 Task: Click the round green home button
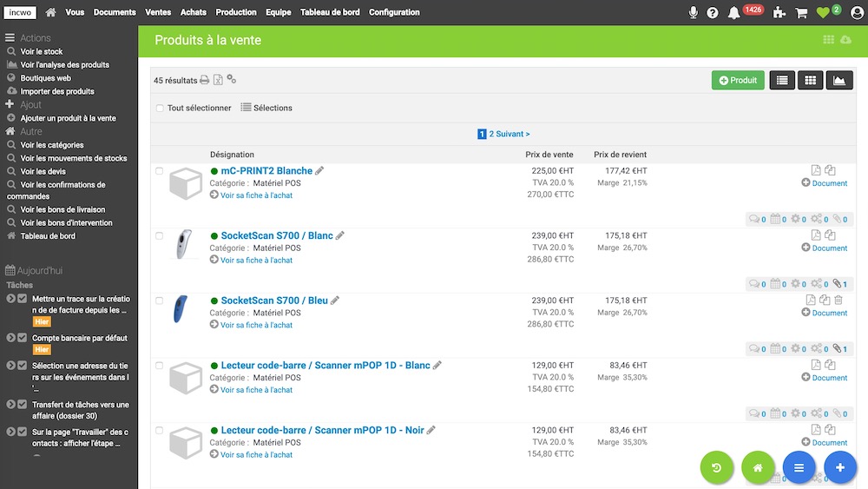[758, 467]
